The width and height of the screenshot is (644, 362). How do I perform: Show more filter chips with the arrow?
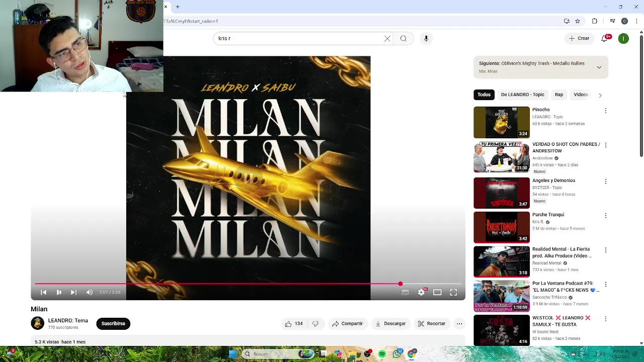600,95
